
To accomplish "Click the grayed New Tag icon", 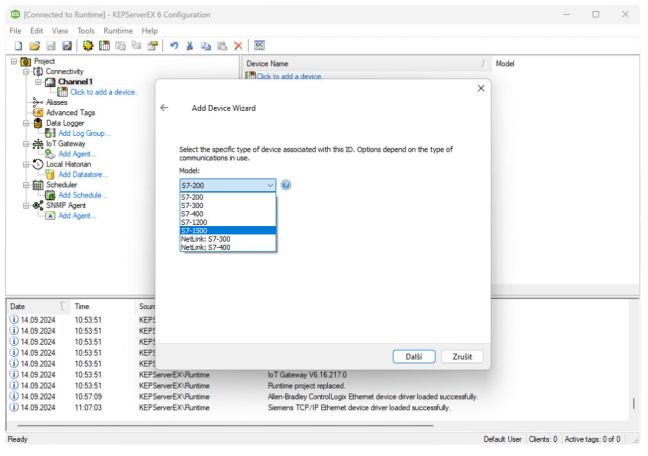I will click(137, 46).
